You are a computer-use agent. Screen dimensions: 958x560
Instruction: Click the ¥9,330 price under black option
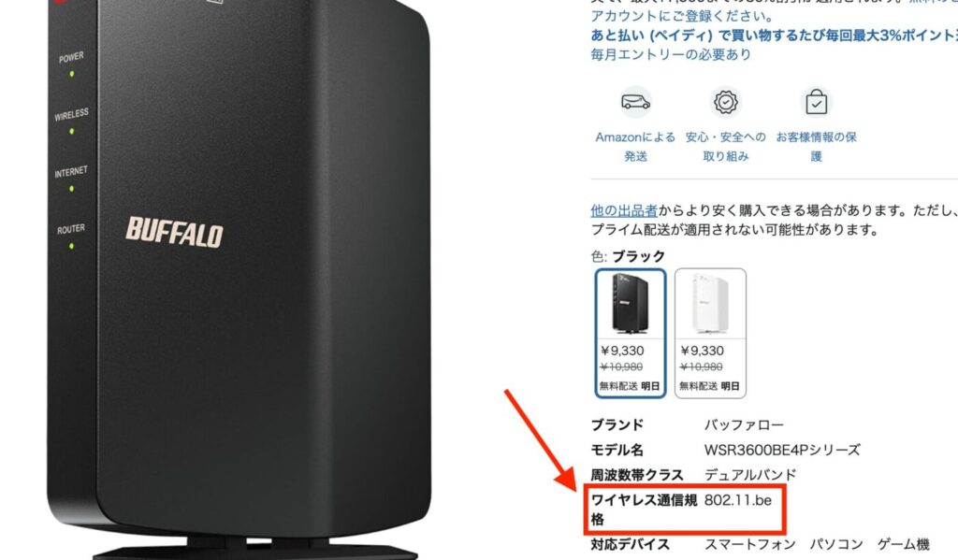click(x=622, y=351)
